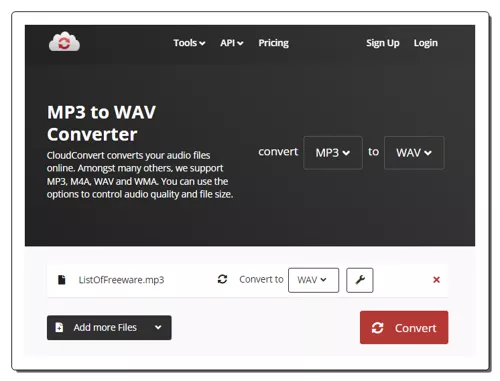Click the ListOfFreeware.mp3 file name
This screenshot has height=381, width=500.
121,280
